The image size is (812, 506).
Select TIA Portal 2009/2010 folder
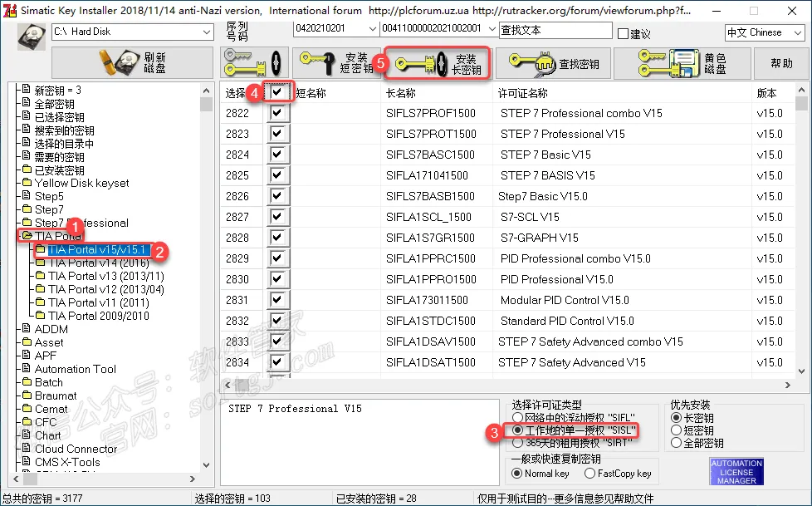click(x=99, y=316)
